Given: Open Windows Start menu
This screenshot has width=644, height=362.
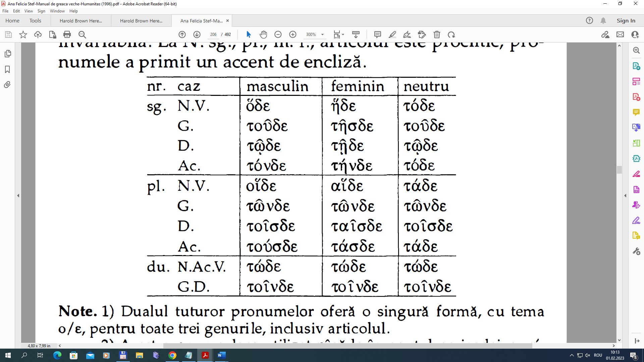Looking at the screenshot, I should 8,355.
